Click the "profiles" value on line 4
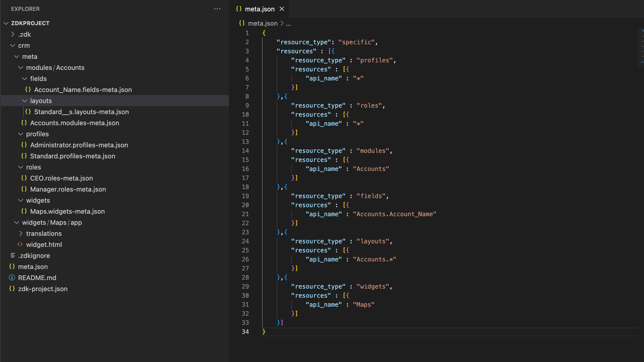Image resolution: width=644 pixels, height=362 pixels. pos(375,60)
